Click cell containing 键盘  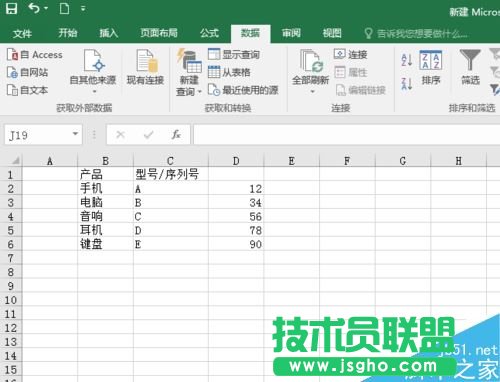(106, 244)
